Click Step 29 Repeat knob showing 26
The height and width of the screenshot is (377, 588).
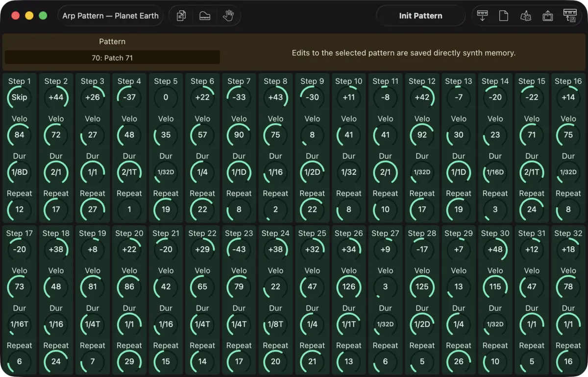pos(459,362)
